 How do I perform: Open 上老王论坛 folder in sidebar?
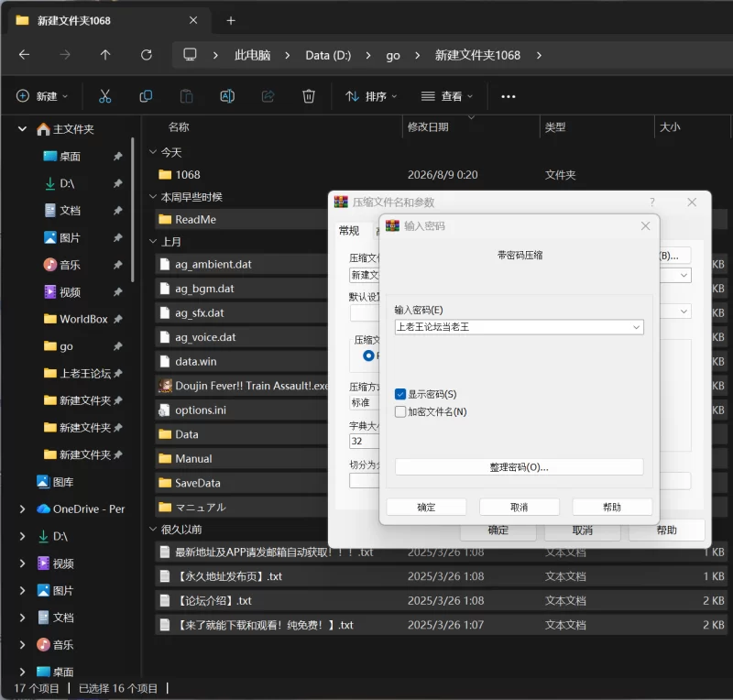(85, 373)
